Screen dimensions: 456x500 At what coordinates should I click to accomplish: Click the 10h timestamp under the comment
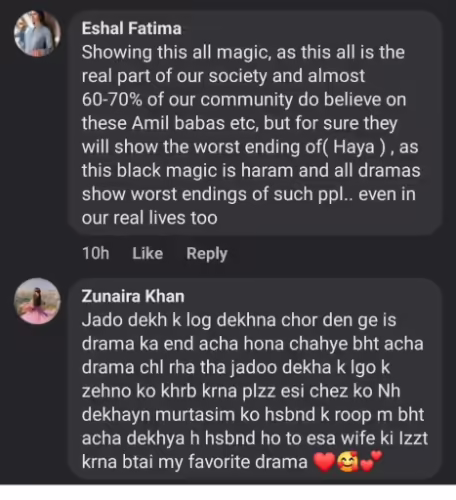point(96,253)
